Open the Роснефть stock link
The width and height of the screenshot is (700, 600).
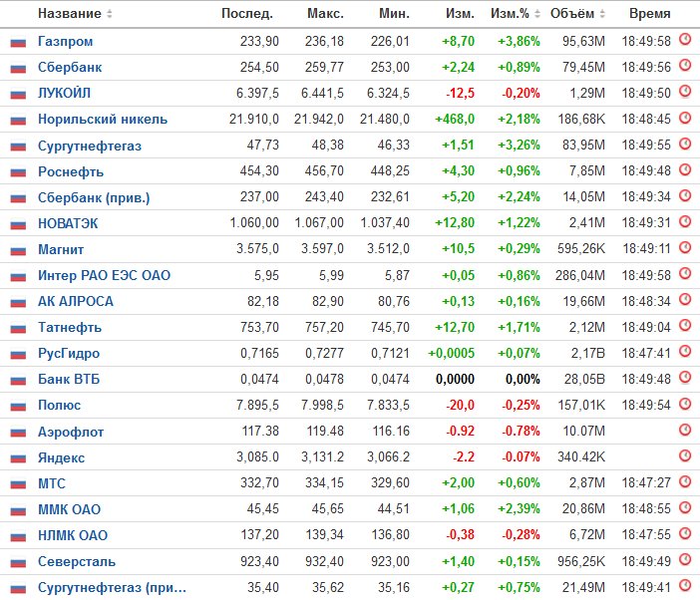click(x=71, y=171)
